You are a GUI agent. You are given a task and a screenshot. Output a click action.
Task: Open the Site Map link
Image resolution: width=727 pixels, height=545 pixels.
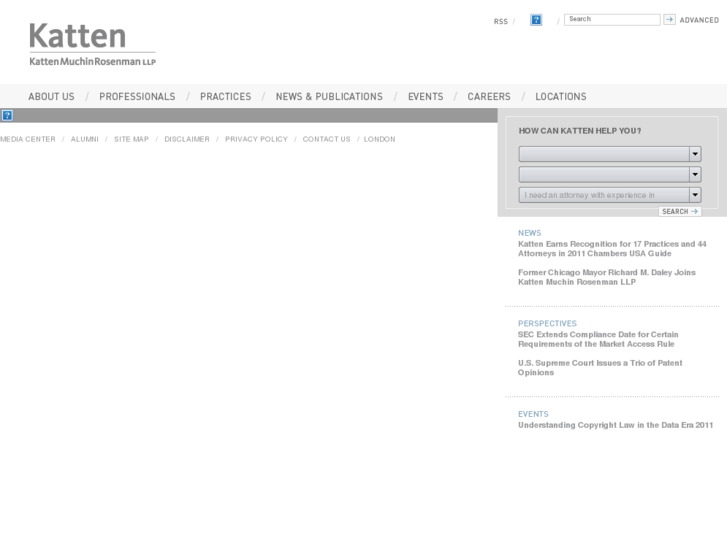[131, 139]
